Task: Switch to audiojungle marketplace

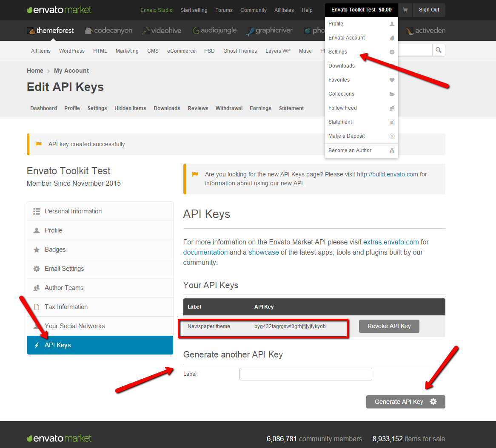Action: [x=214, y=30]
